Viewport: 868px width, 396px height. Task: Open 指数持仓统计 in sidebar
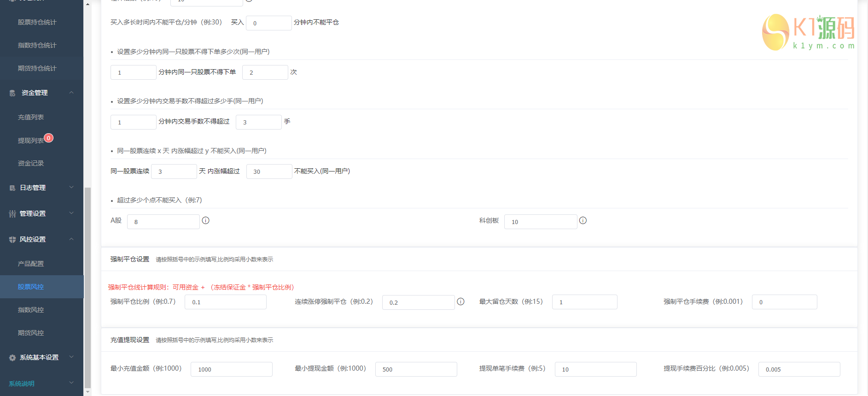tap(37, 45)
